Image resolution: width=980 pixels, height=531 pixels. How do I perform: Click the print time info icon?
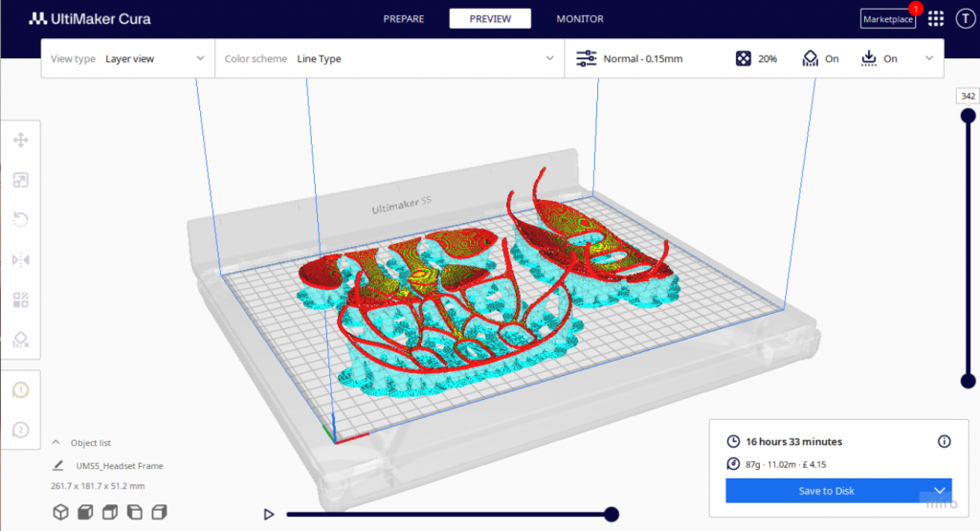coord(944,442)
